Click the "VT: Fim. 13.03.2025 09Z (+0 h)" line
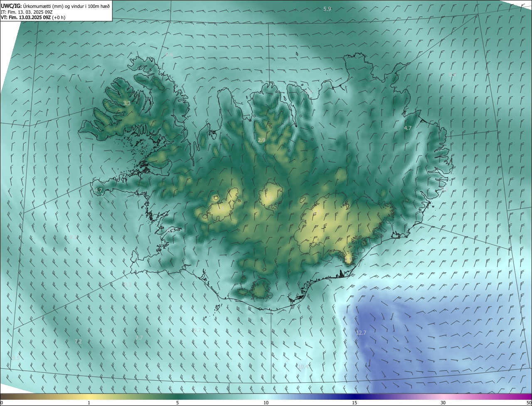 click(33, 17)
